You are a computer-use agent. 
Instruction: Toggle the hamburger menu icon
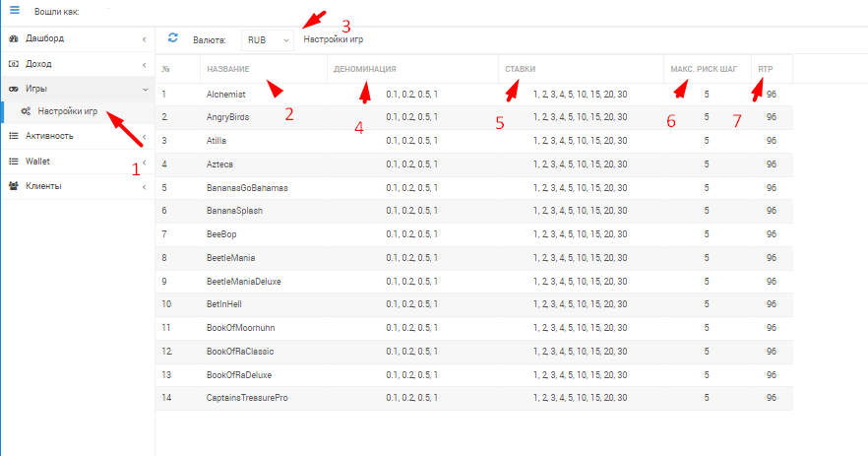click(x=15, y=11)
